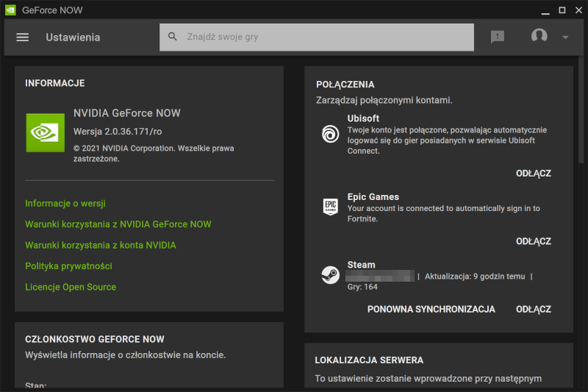Open 'Polityka prywatności' link
Screen dimensions: 588x392
[68, 266]
